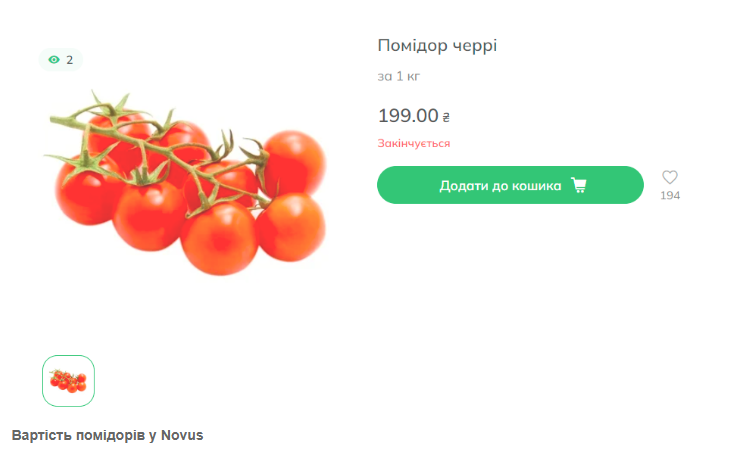
Task: Click the 'Додати до кошика' button text
Action: pos(500,186)
